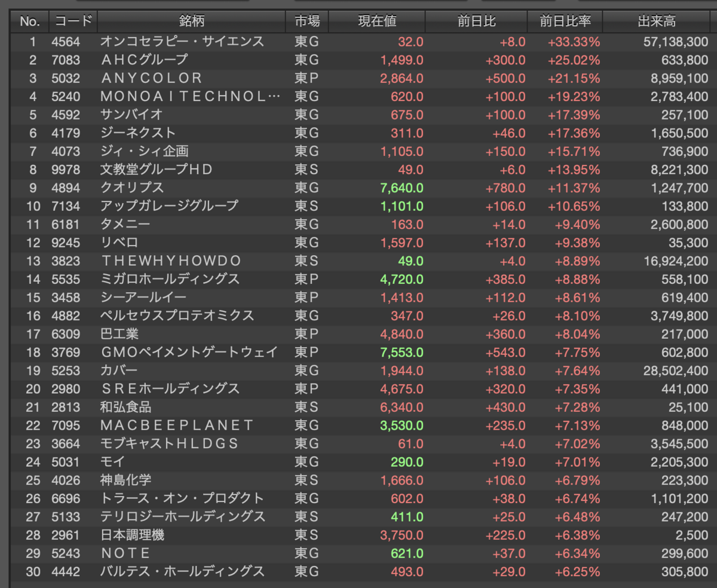This screenshot has width=717, height=588.
Task: Click change value +780.0
Action: (505, 188)
